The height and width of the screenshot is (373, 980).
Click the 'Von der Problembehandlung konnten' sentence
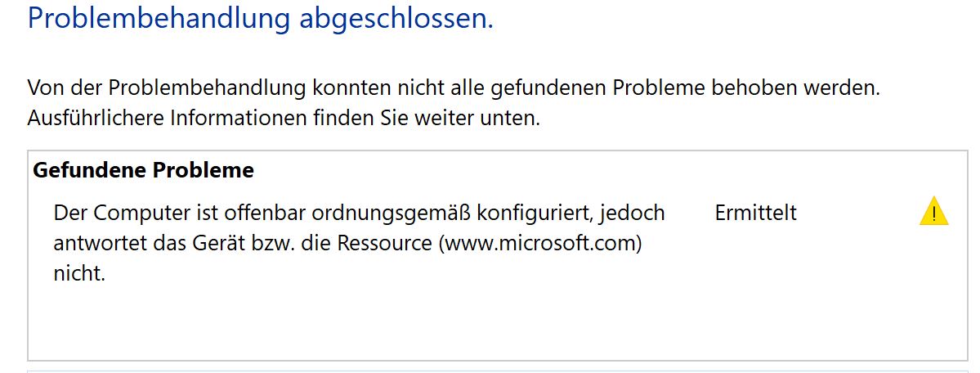[x=454, y=88]
